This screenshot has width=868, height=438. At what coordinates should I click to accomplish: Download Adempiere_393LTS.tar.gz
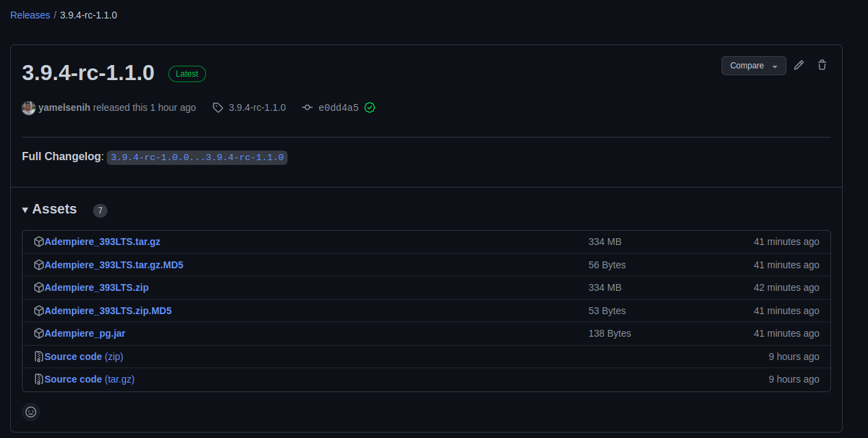click(103, 242)
